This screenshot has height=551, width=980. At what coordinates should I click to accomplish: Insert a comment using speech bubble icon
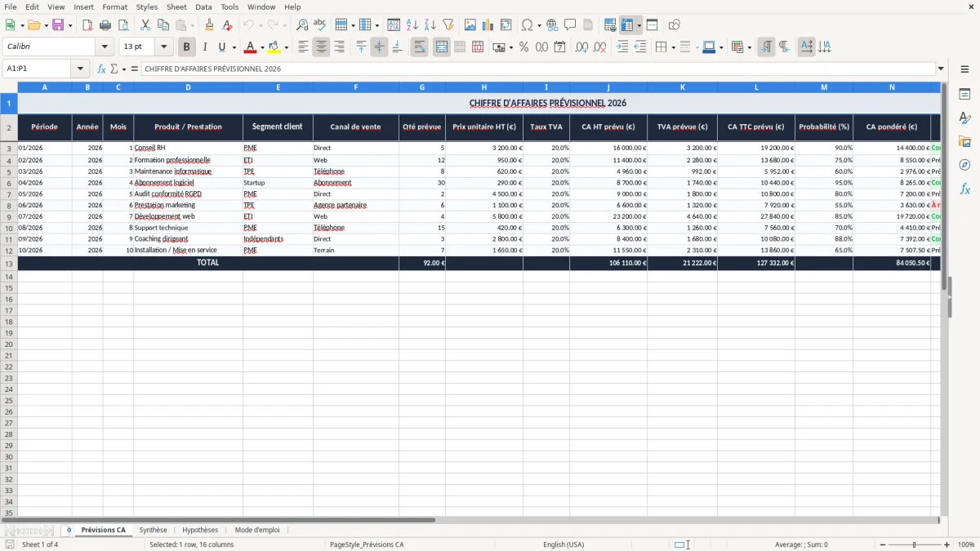[x=570, y=25]
